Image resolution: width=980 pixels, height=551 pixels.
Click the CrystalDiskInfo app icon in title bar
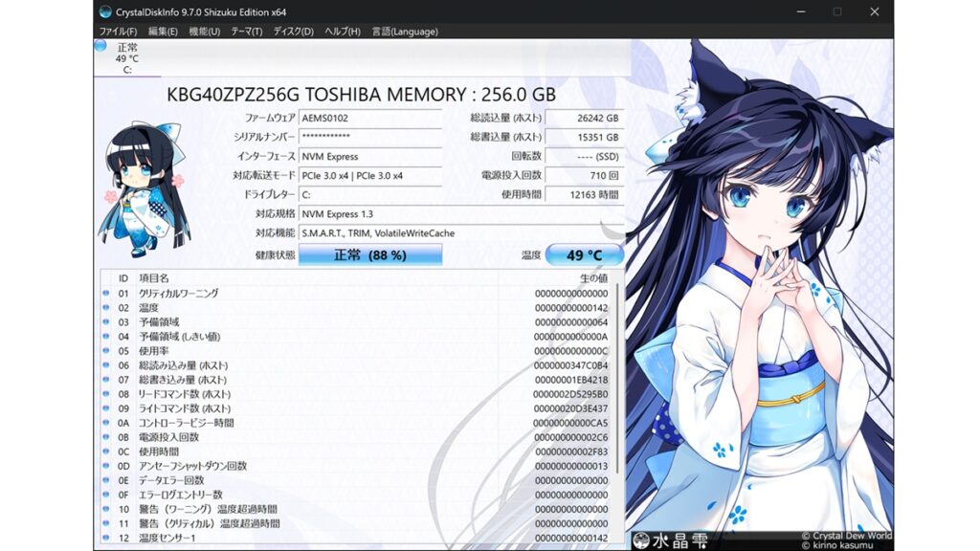click(103, 11)
